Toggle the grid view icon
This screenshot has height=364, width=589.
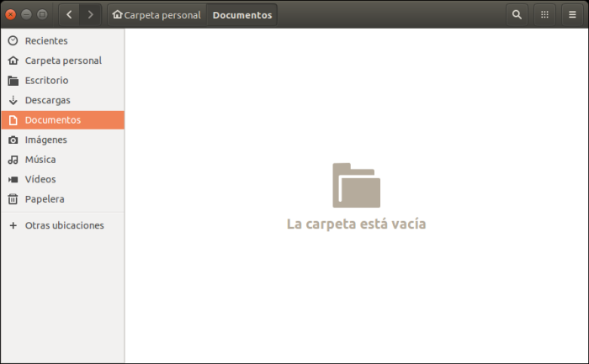(x=544, y=14)
